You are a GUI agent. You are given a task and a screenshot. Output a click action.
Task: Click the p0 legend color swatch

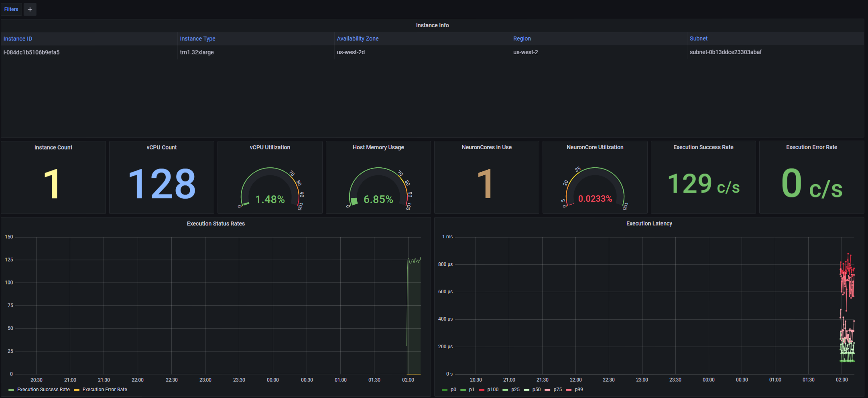(x=445, y=390)
